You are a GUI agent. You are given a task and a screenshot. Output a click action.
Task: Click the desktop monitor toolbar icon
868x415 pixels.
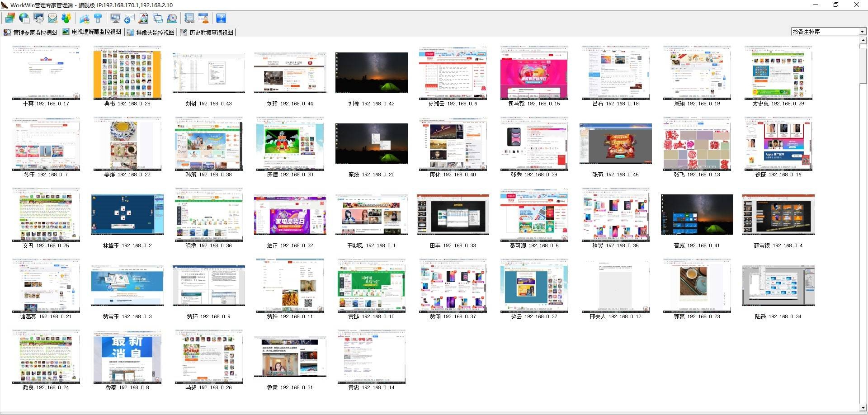point(115,18)
